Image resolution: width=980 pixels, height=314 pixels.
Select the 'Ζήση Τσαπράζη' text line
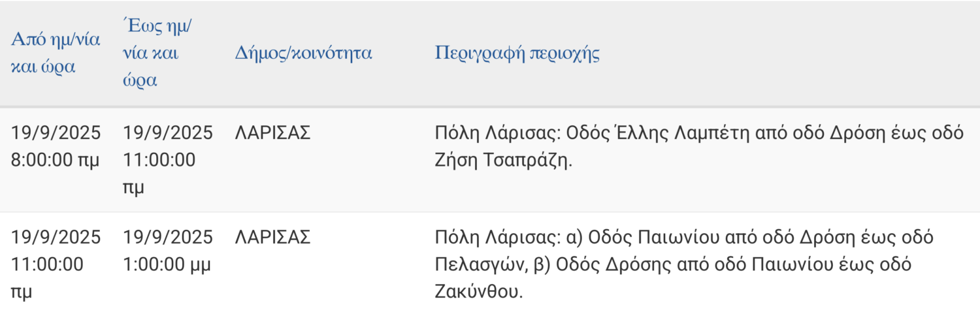[x=503, y=161]
